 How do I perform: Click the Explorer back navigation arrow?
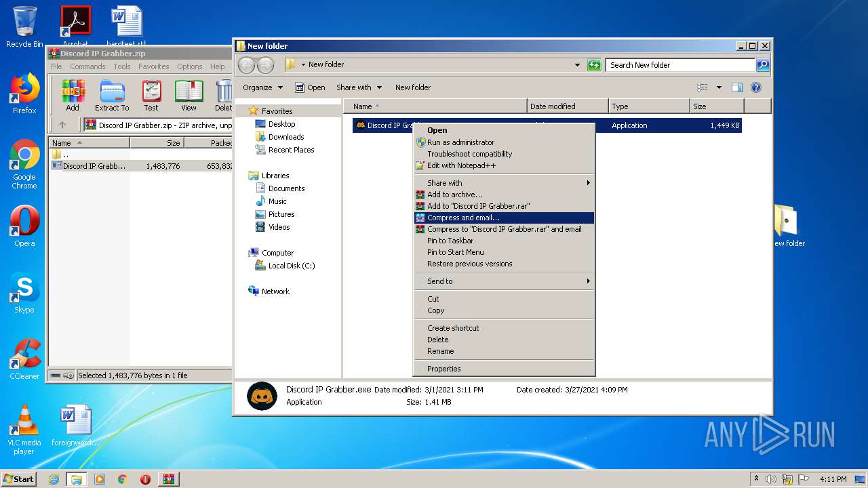click(247, 65)
